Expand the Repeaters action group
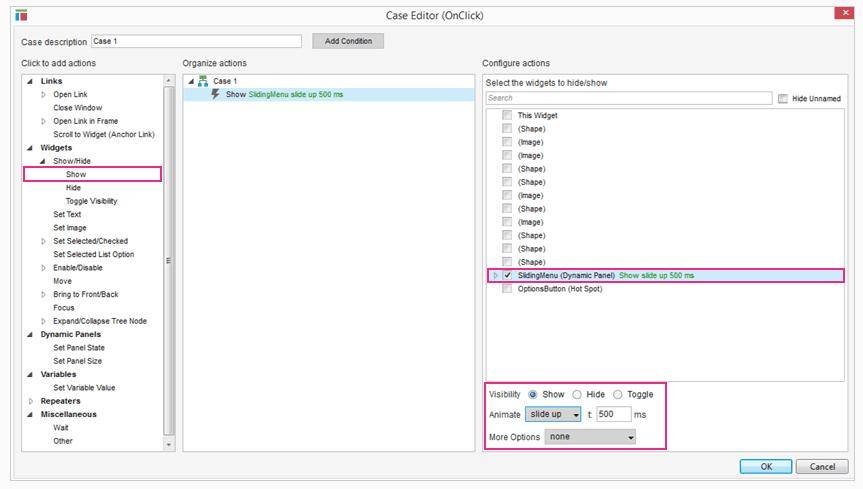863x489 pixels. 29,401
